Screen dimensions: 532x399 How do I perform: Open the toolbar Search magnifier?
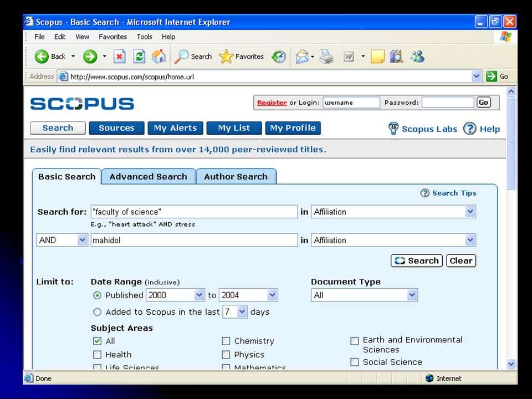tap(181, 57)
